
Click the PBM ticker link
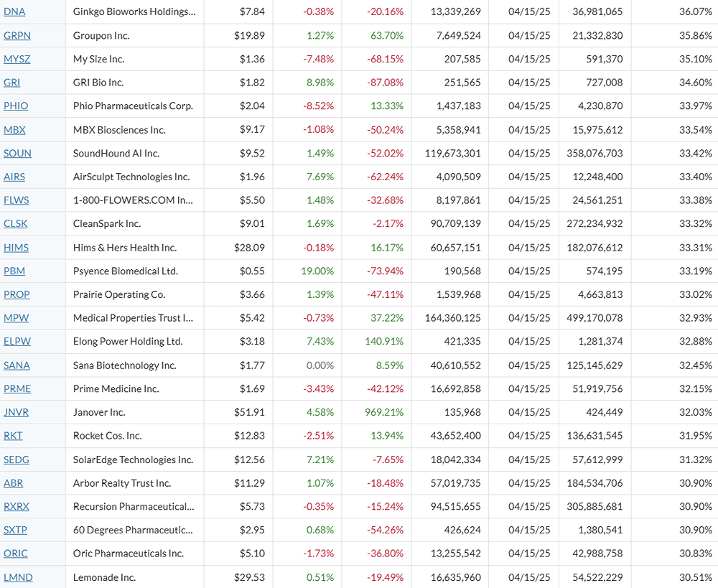pos(14,271)
